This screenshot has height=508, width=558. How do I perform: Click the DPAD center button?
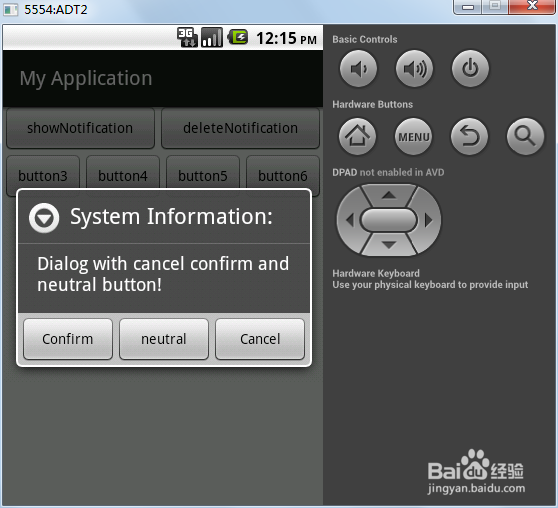point(389,220)
